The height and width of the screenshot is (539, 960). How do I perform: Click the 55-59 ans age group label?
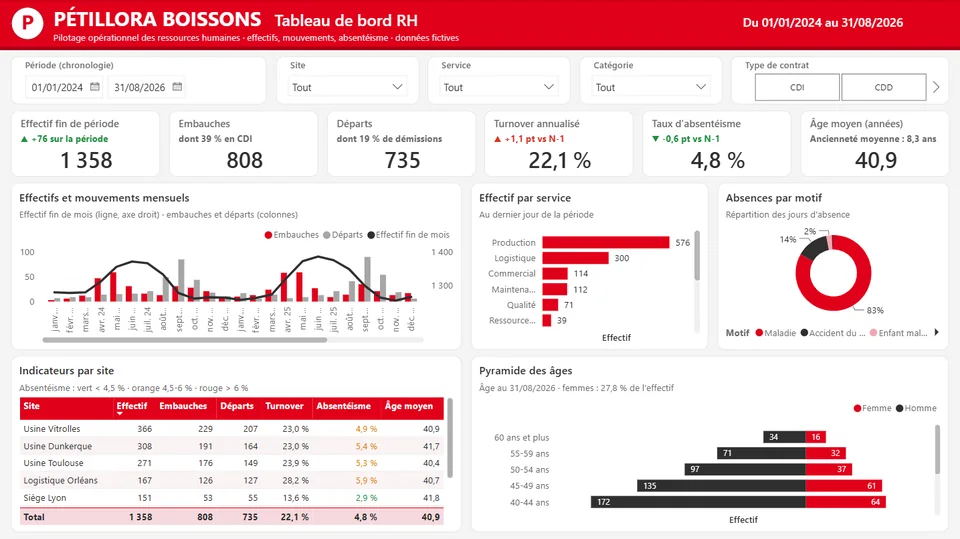click(x=530, y=454)
